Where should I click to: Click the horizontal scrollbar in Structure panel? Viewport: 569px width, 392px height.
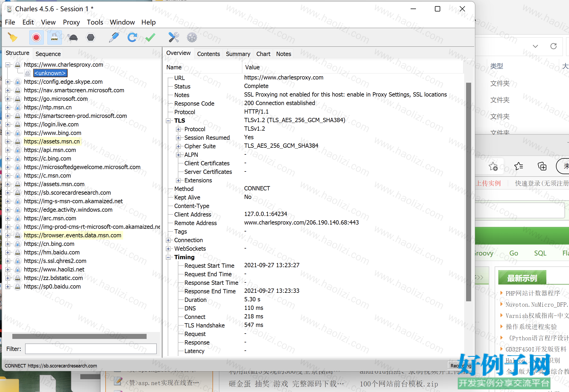click(x=79, y=336)
